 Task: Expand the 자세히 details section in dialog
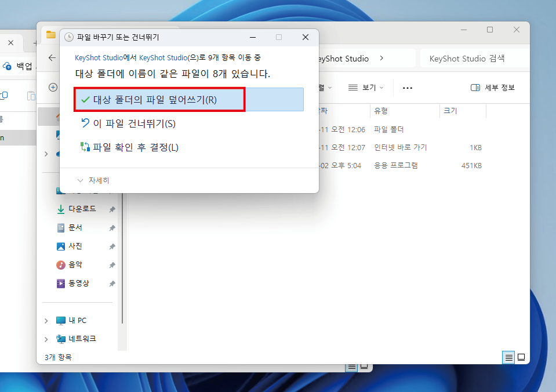pyautogui.click(x=93, y=180)
